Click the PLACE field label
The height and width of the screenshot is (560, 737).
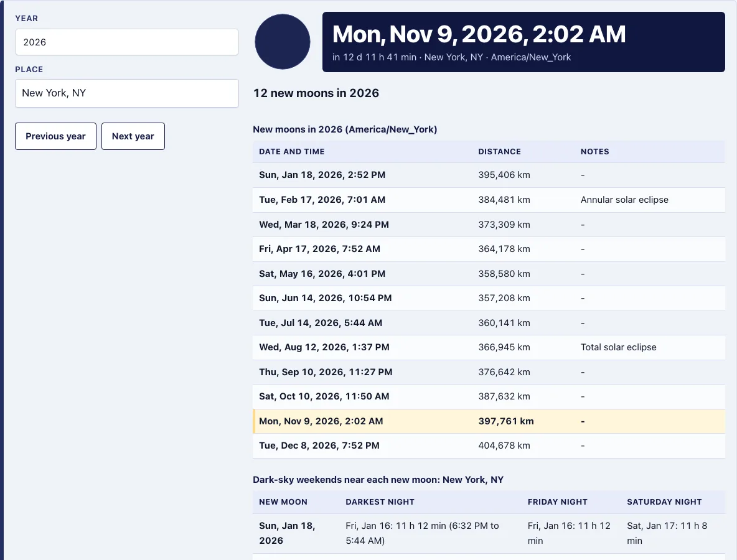tap(29, 70)
